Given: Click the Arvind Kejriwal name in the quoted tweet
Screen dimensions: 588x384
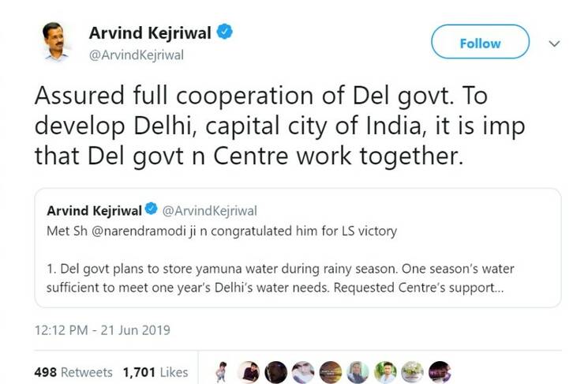Looking at the screenshot, I should click(93, 210).
